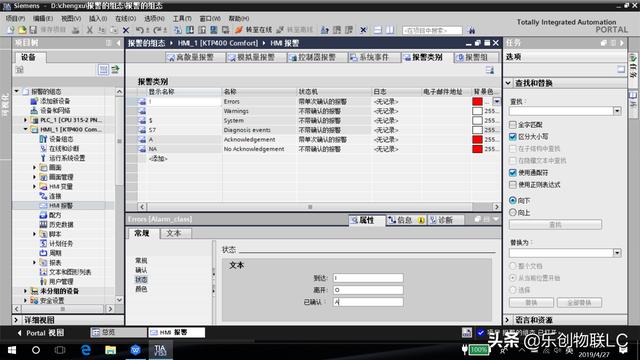Viewport: 640px width, 360px height.
Task: Click the green arrow icon in project tree toolbar
Action: (116, 70)
